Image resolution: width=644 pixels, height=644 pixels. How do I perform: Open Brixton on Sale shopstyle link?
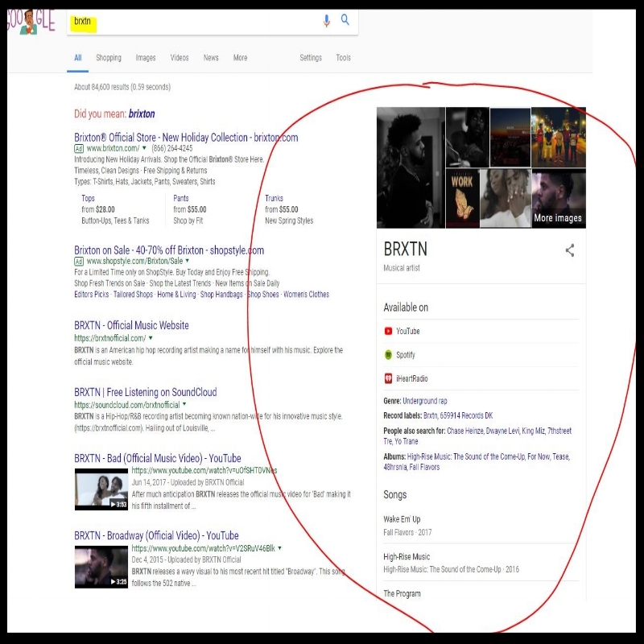[169, 250]
